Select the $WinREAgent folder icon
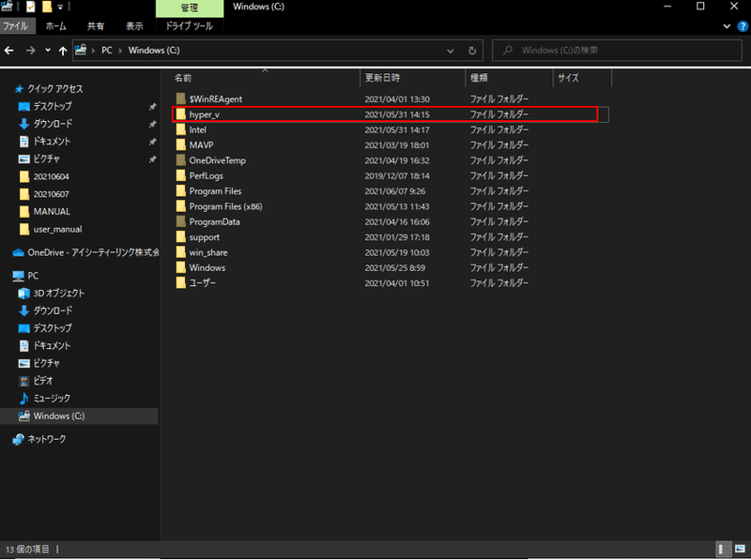Image resolution: width=751 pixels, height=560 pixels. point(180,99)
